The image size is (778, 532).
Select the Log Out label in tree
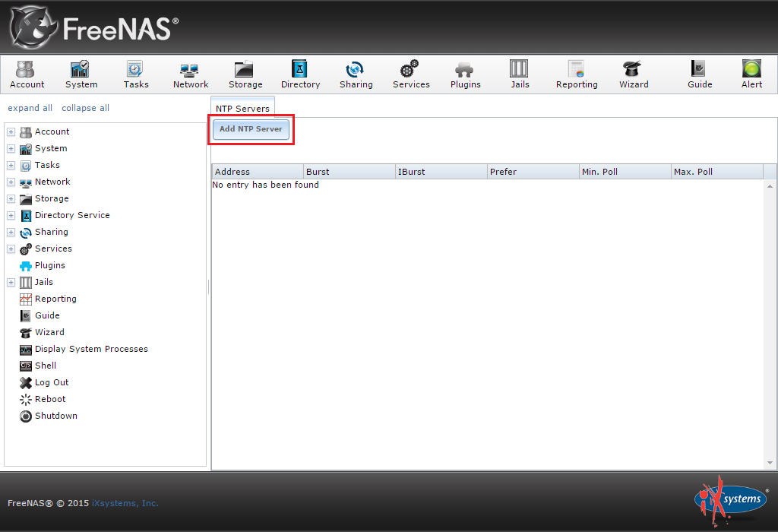[x=52, y=382]
